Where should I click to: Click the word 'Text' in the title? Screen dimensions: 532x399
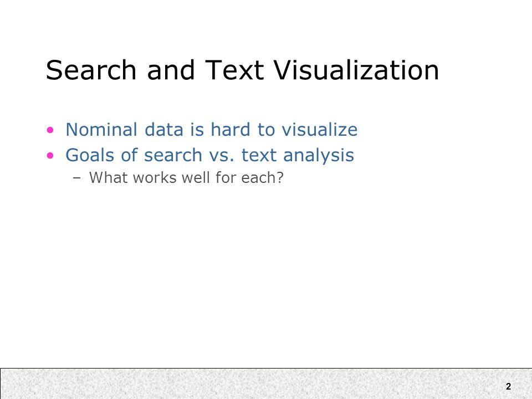coord(234,70)
